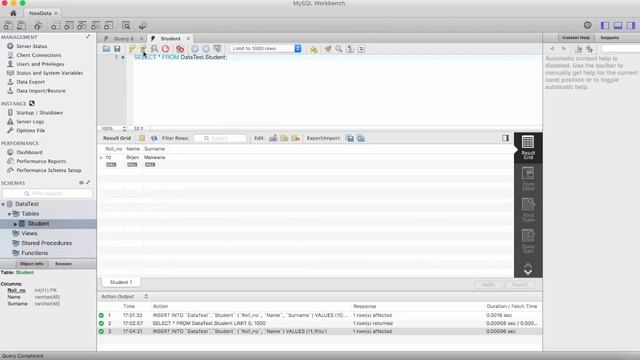640x360 pixels.
Task: Toggle word wrap icon in editor toolbar
Action: 361,49
